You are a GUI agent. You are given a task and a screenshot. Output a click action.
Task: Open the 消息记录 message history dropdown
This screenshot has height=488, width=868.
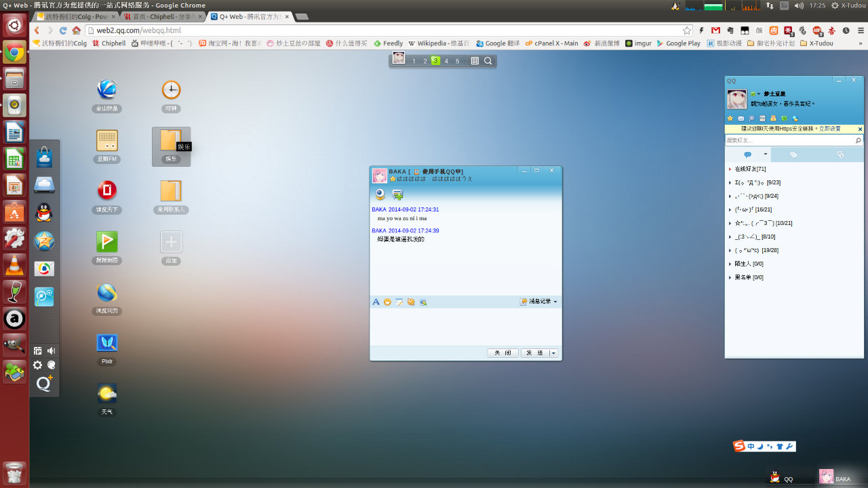538,302
